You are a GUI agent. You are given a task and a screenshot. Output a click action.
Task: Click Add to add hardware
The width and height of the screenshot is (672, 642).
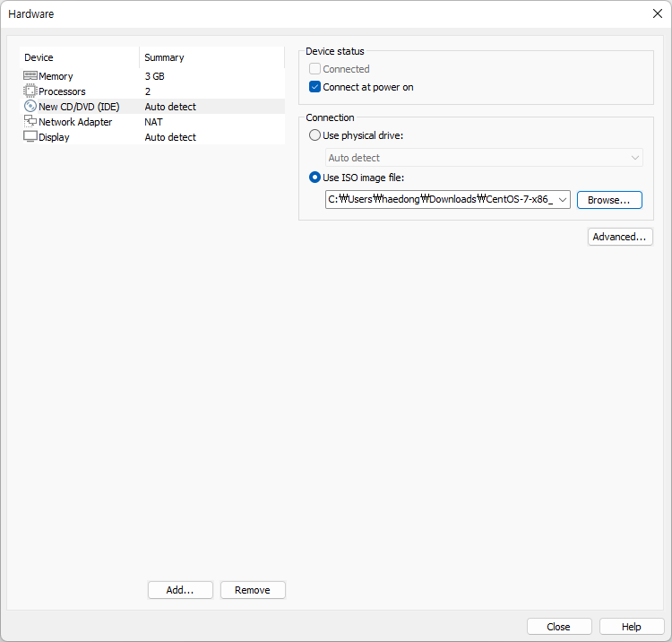180,590
